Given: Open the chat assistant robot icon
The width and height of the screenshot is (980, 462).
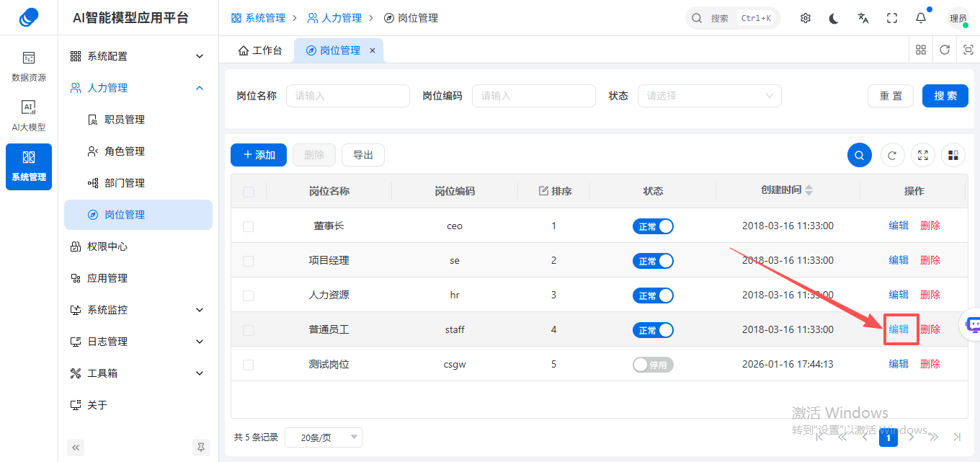Looking at the screenshot, I should (x=974, y=325).
